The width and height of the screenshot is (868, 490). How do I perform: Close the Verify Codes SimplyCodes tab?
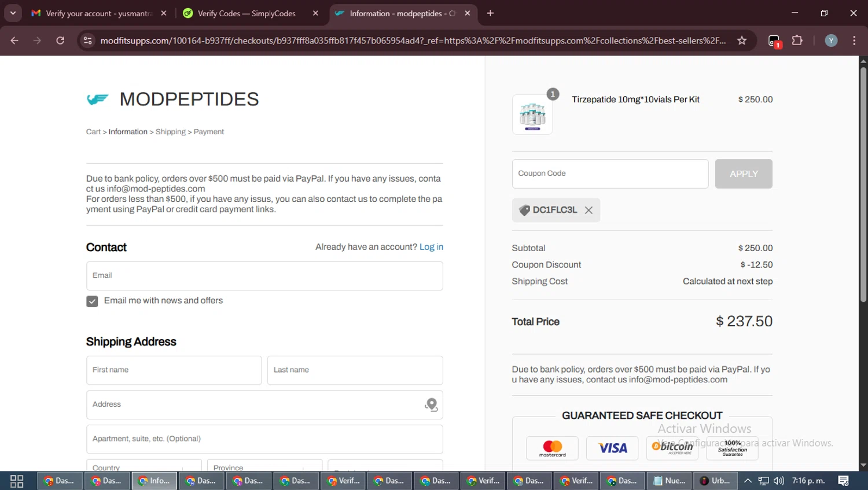(315, 13)
